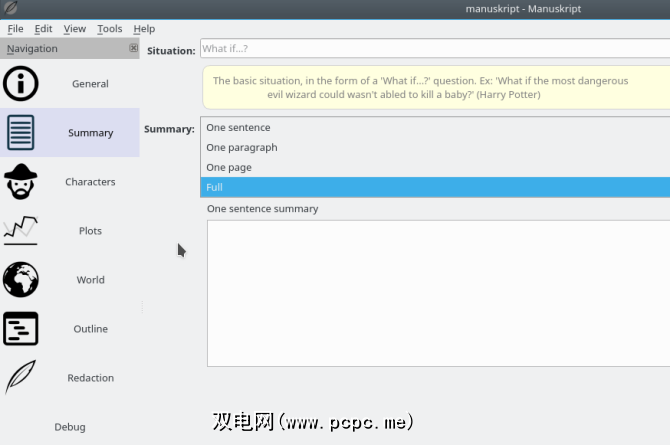Viewport: 670px width, 445px height.
Task: Open the General section icon
Action: tap(21, 84)
